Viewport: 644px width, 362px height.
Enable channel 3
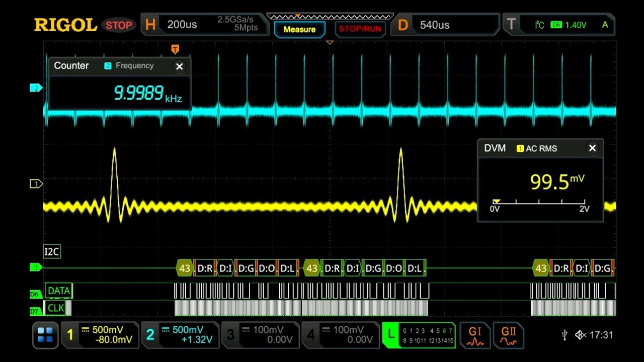tap(260, 335)
